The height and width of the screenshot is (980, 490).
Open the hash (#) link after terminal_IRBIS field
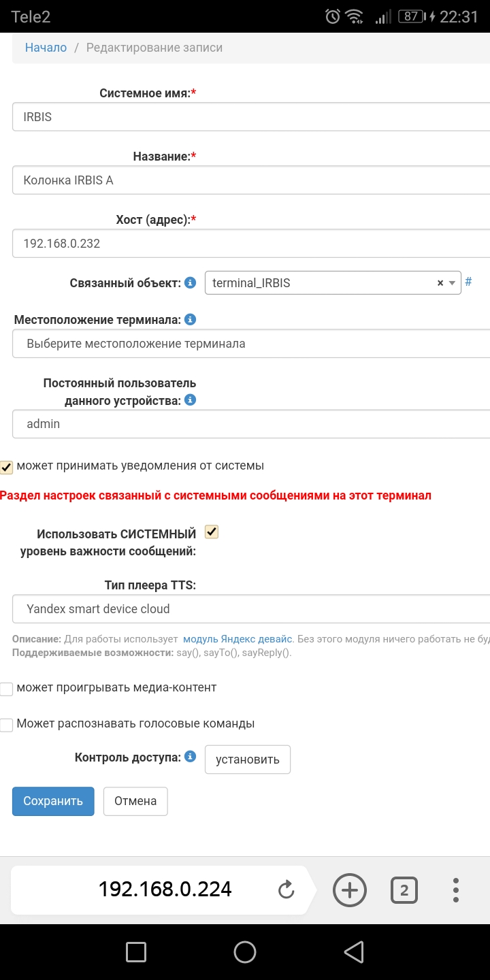(x=468, y=282)
